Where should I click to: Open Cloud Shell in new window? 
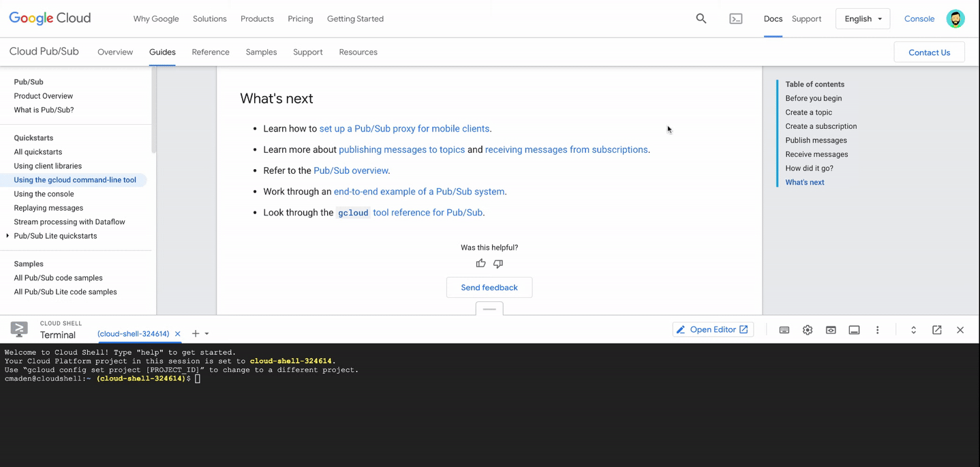point(937,330)
